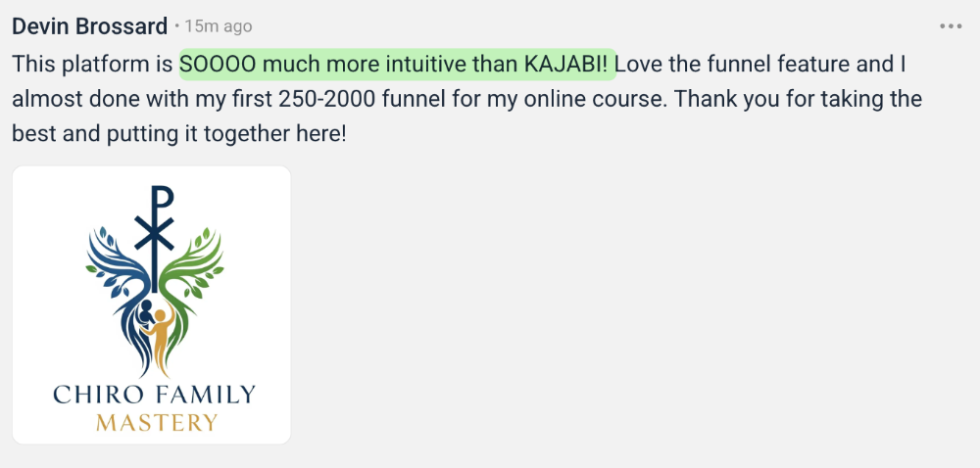This screenshot has height=468, width=980.
Task: Click the highlighted word 'SOOOO'
Action: [212, 65]
